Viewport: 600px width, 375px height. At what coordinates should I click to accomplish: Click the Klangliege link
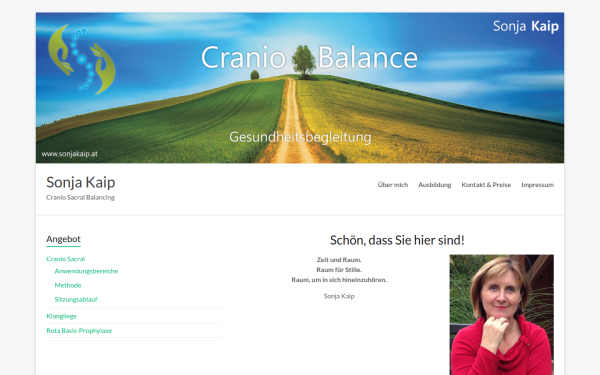point(62,316)
